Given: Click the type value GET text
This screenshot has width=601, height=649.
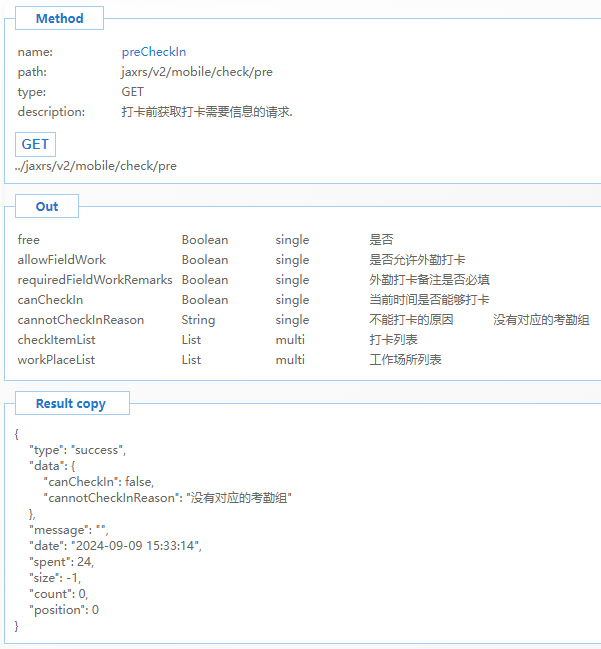Looking at the screenshot, I should click(132, 92).
